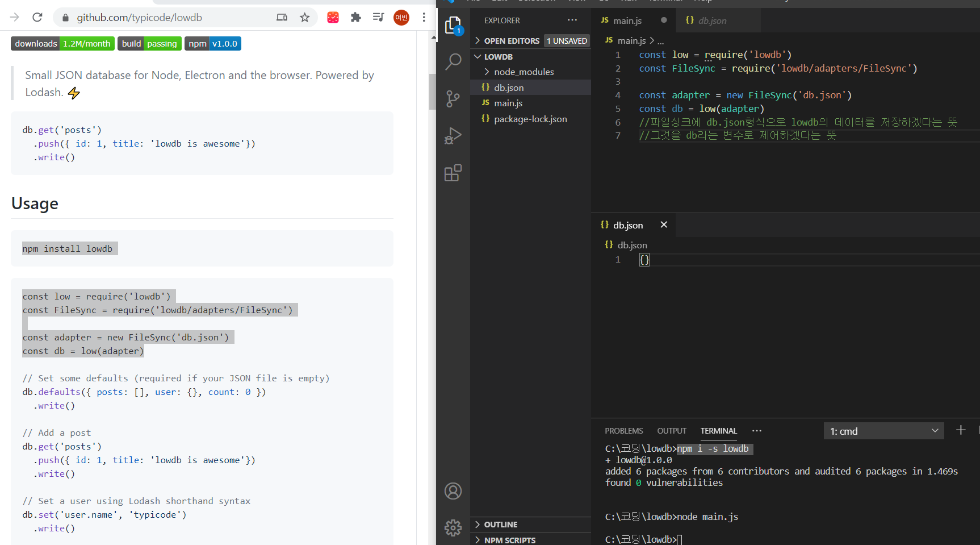Open Chrome extensions puzzle icon
980x545 pixels.
click(x=356, y=18)
